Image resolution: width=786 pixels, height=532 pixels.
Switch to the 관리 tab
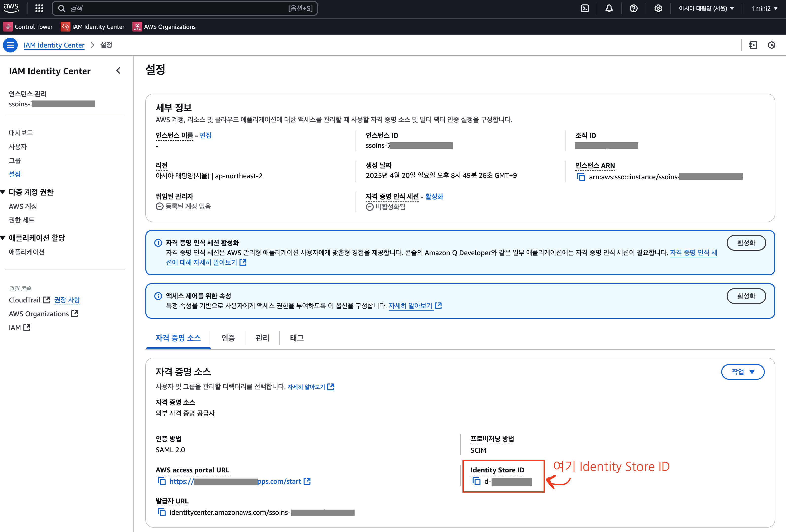click(262, 338)
